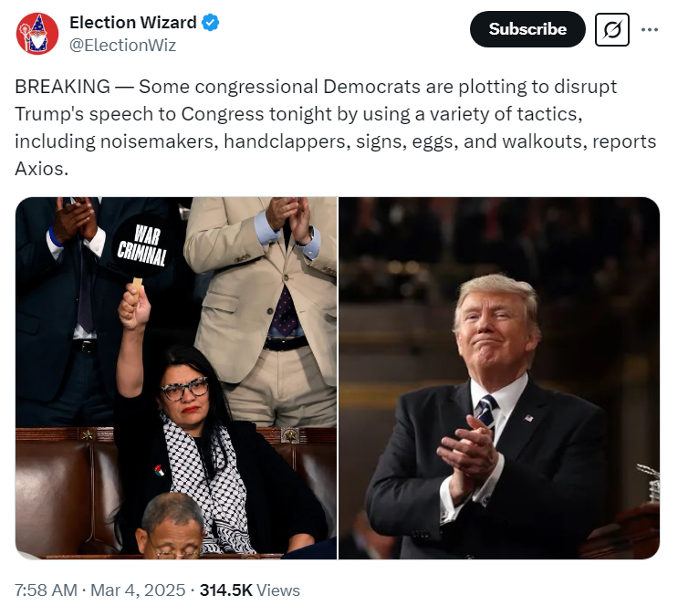Open the 7:58 AM timestamp link
Viewport: 678px width, 616px height.
click(46, 590)
